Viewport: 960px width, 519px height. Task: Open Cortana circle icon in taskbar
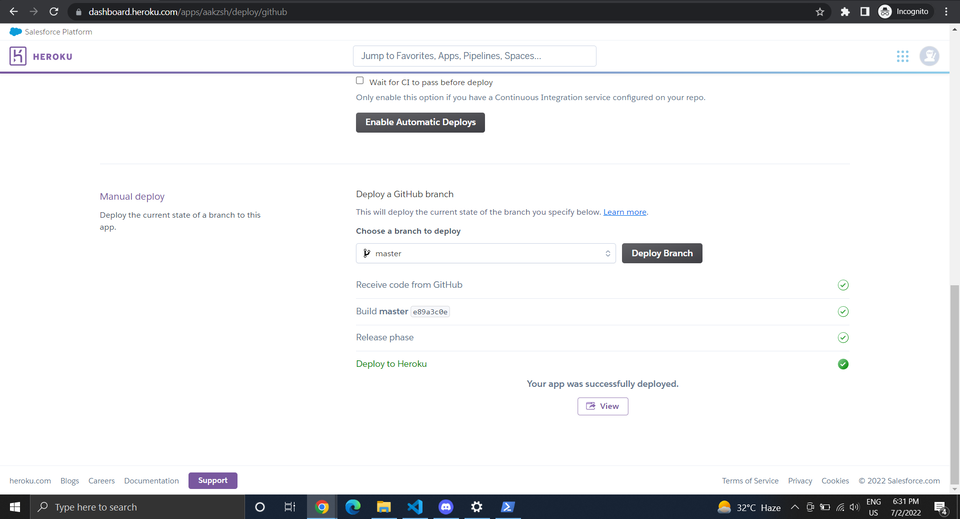click(x=260, y=507)
